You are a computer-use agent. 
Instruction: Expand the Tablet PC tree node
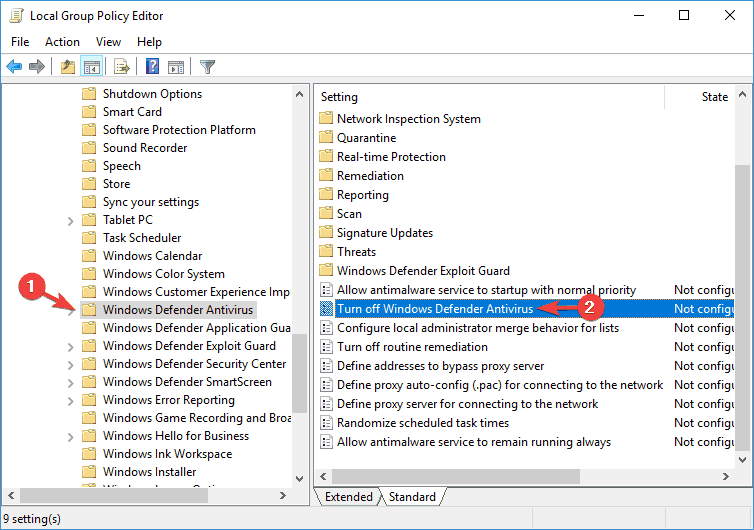pos(71,221)
